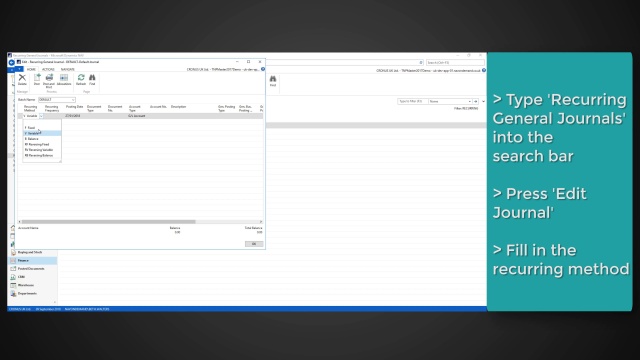Click the blue help icon in the journal window
640x360 pixels.
(263, 69)
